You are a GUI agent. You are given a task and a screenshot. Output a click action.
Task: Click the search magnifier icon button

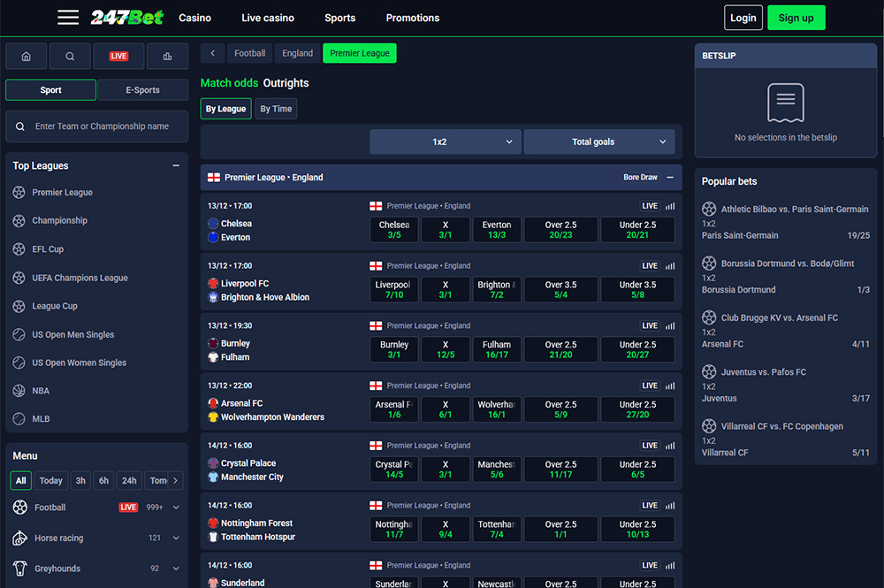click(71, 56)
